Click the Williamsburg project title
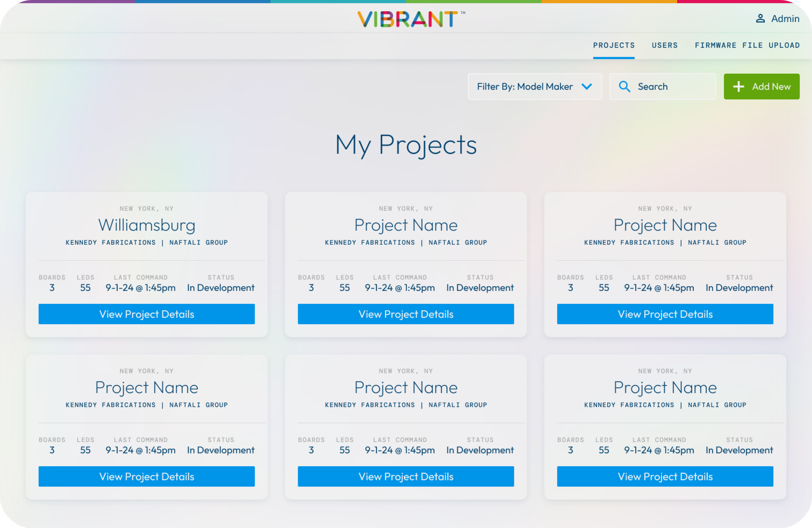Screen dimensions: 812x528 coord(146,225)
